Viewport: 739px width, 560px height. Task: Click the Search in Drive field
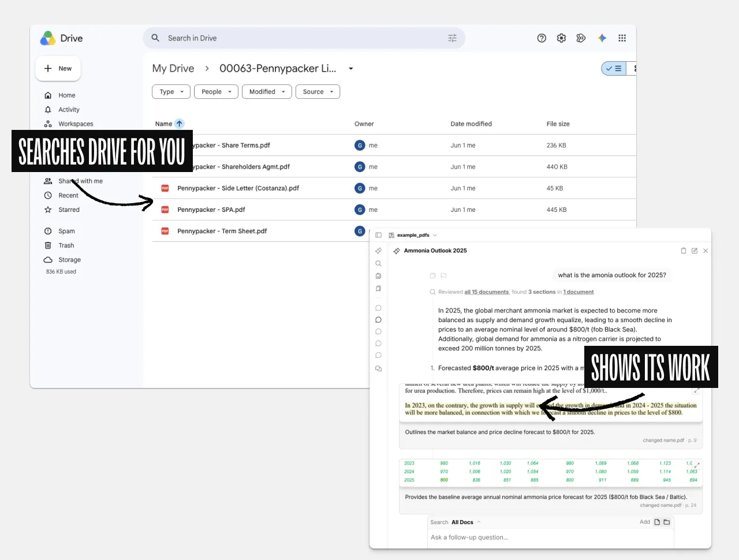[304, 38]
